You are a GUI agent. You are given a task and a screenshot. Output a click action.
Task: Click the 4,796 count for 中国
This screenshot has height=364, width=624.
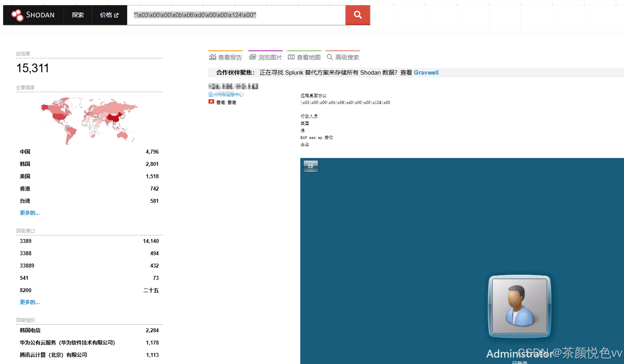pyautogui.click(x=152, y=152)
